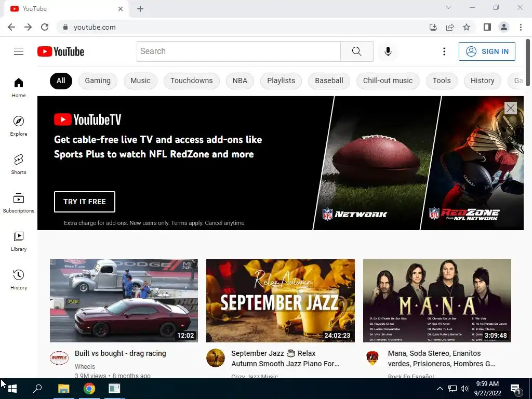Click Wheels channel avatar
Screen dimensions: 532x399
point(59,358)
